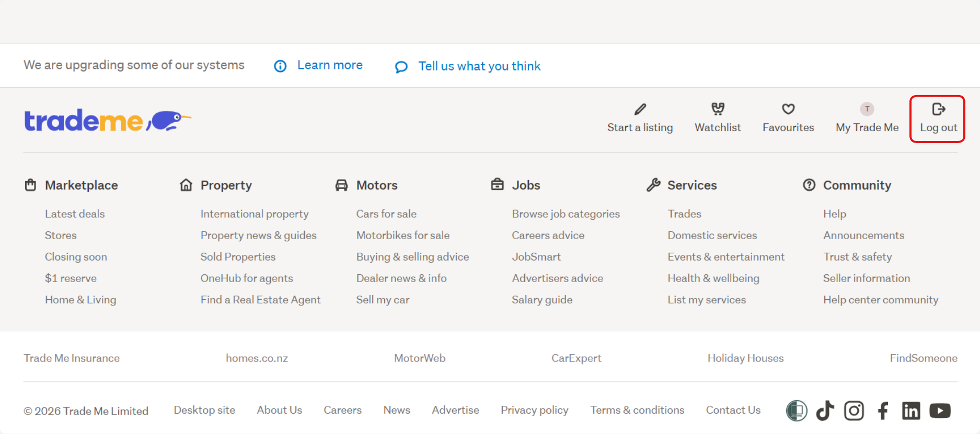
Task: Click Tell us what you think
Action: [x=479, y=66]
